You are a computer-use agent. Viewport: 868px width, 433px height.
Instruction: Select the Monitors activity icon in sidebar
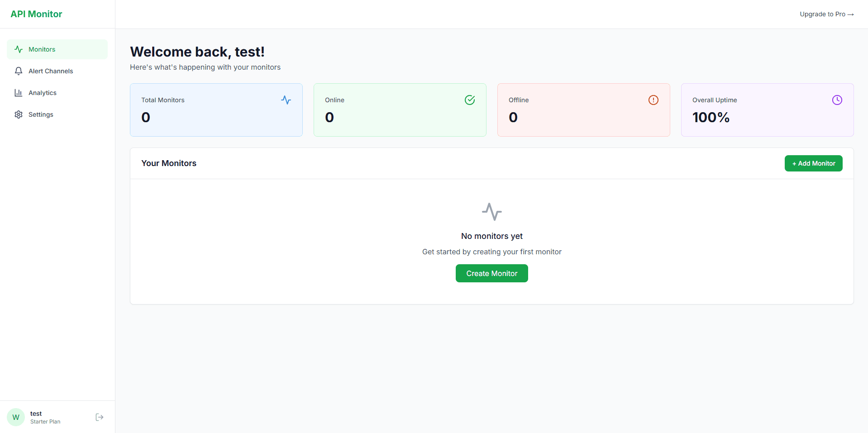tap(18, 49)
